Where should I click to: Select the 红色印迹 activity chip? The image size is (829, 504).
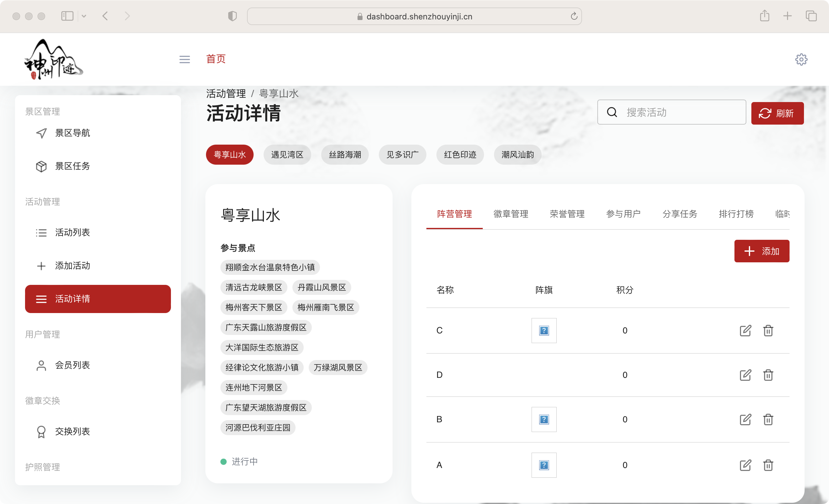pos(460,155)
